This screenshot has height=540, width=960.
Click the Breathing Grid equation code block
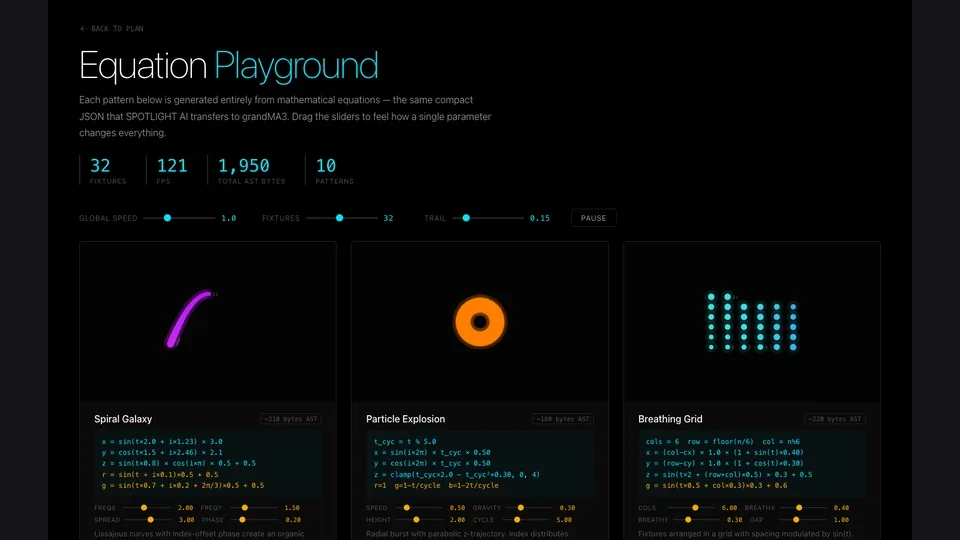[x=751, y=463]
